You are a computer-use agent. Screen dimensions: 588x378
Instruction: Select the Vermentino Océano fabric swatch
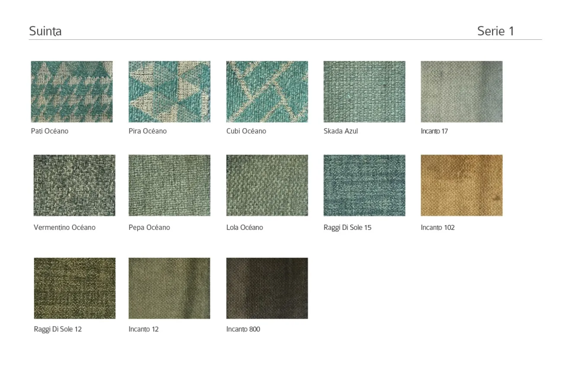(x=74, y=185)
